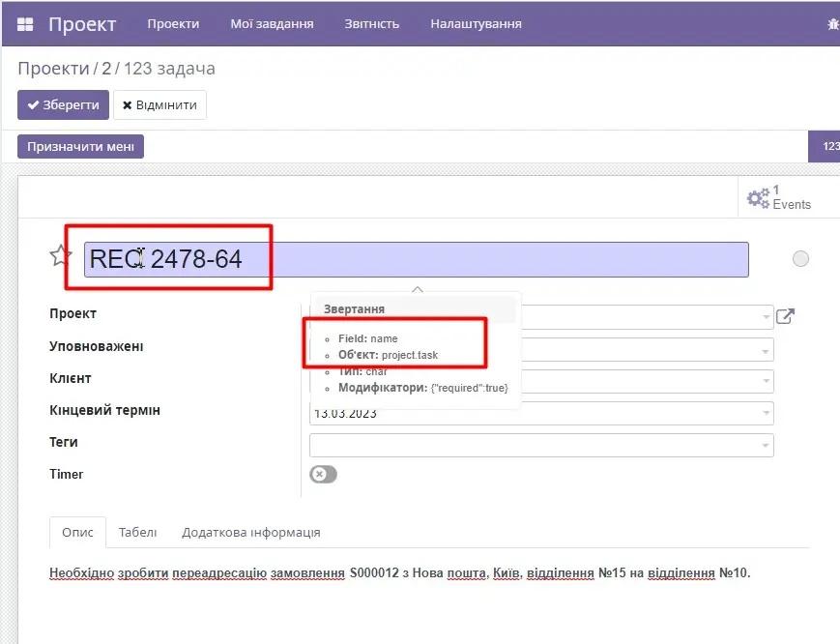
Task: Open the Теги dropdown list
Action: (x=765, y=444)
